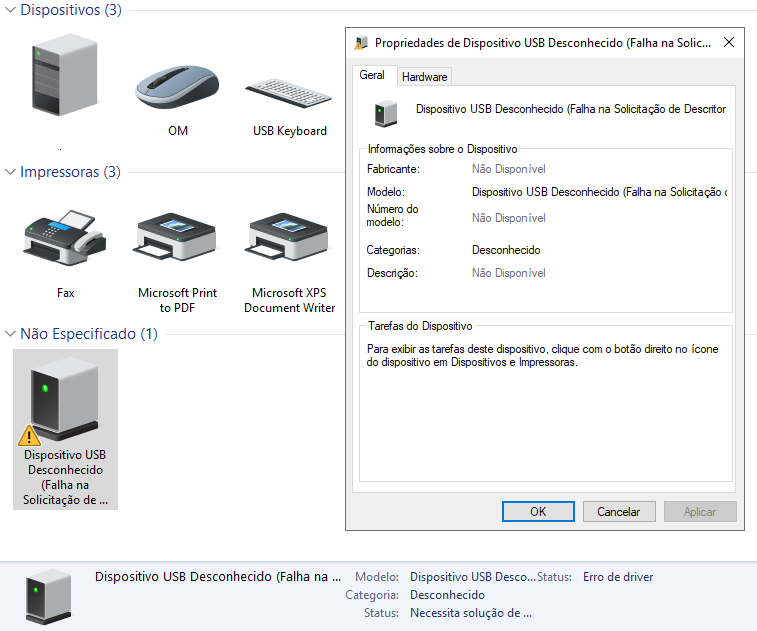Select the computer tower device icon

pyautogui.click(x=65, y=75)
